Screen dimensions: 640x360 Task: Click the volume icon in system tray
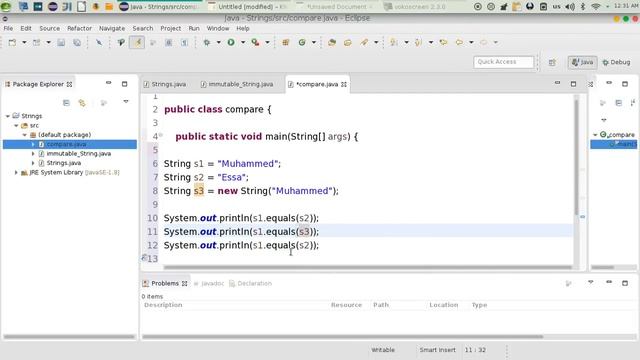(570, 7)
